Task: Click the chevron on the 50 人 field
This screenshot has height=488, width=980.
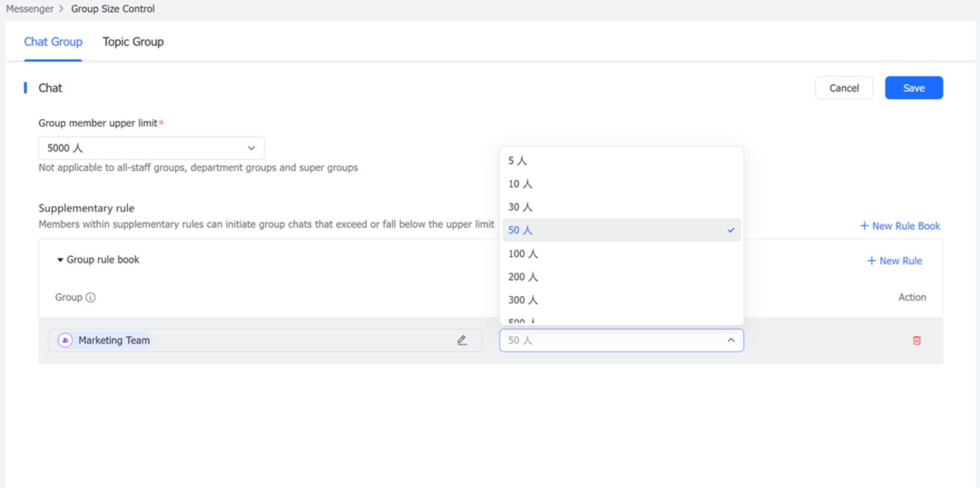Action: click(x=731, y=340)
